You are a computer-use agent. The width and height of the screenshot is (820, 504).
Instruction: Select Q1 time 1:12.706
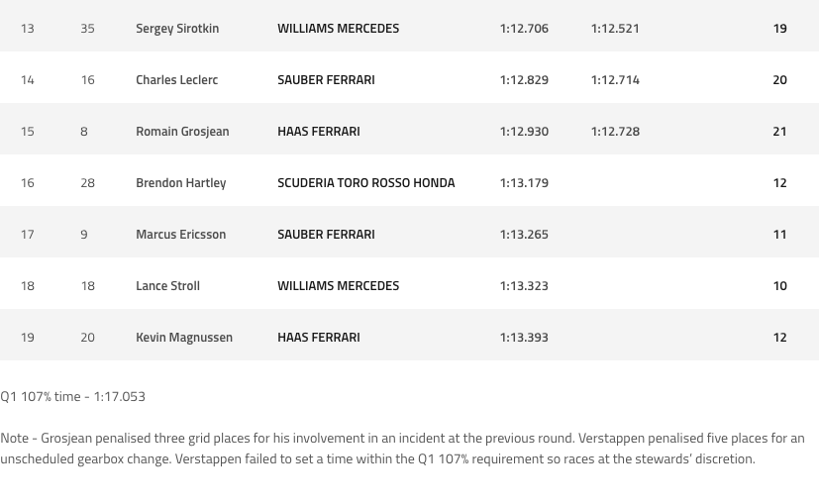[524, 29]
